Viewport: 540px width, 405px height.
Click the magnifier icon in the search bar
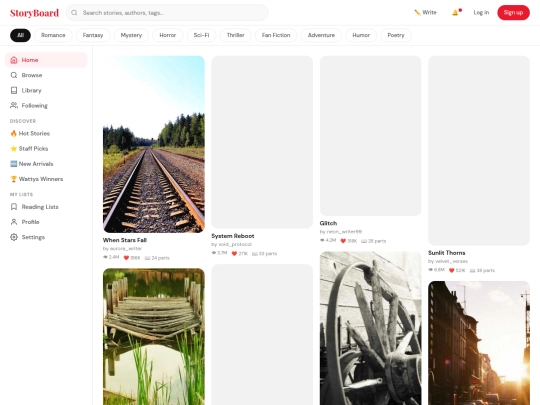(74, 13)
